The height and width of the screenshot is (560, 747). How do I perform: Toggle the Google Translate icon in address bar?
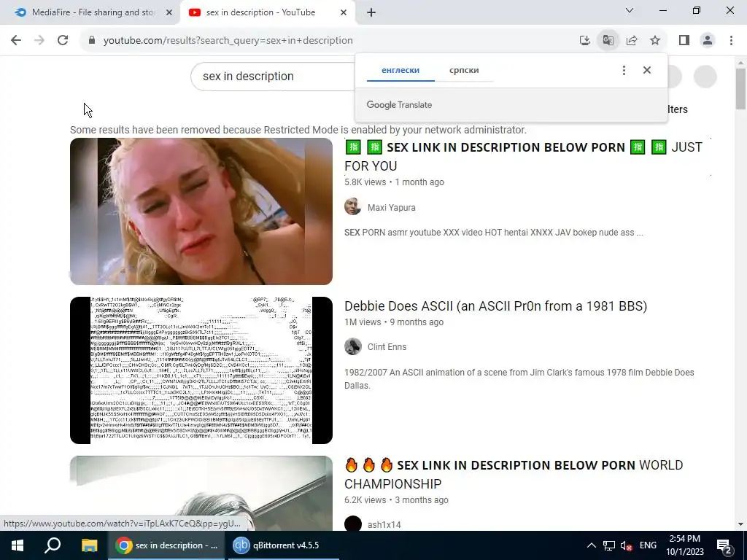[608, 41]
